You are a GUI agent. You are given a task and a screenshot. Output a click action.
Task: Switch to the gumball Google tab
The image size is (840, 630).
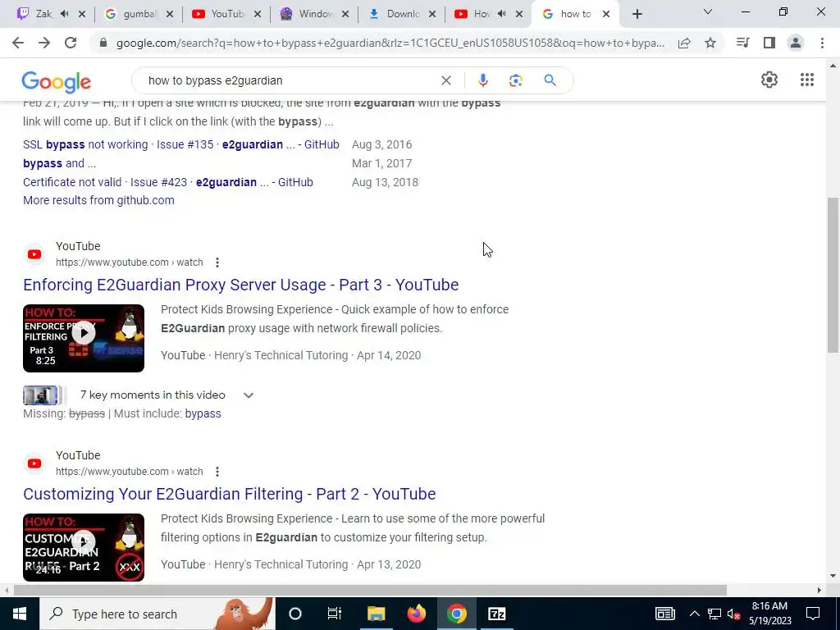pos(139,14)
